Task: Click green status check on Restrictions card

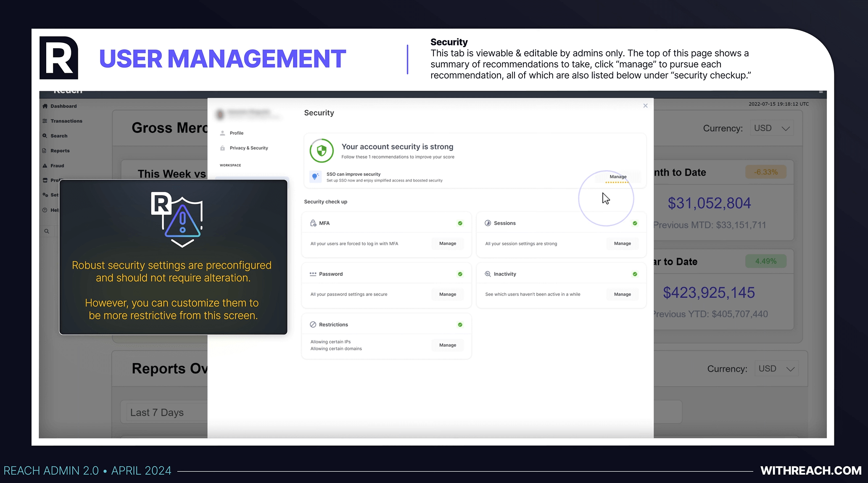Action: click(460, 325)
